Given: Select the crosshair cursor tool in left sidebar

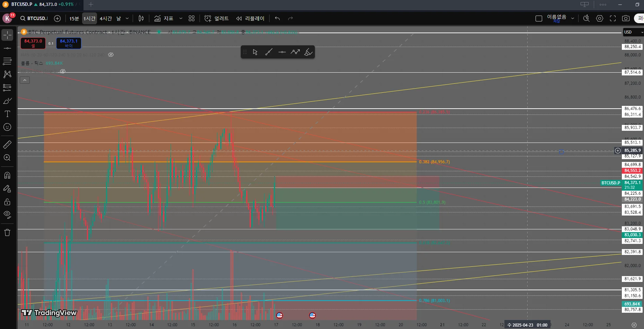Looking at the screenshot, I should coord(7,35).
